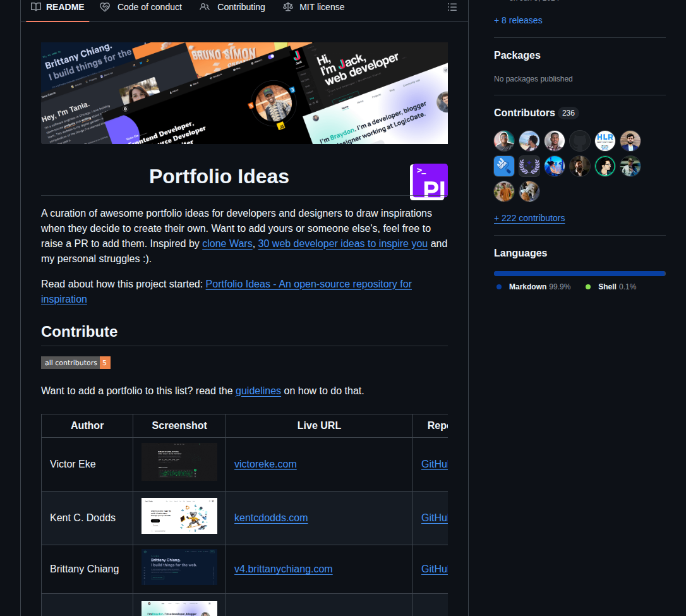Open the Packages heading link
This screenshot has width=686, height=616.
click(x=517, y=55)
